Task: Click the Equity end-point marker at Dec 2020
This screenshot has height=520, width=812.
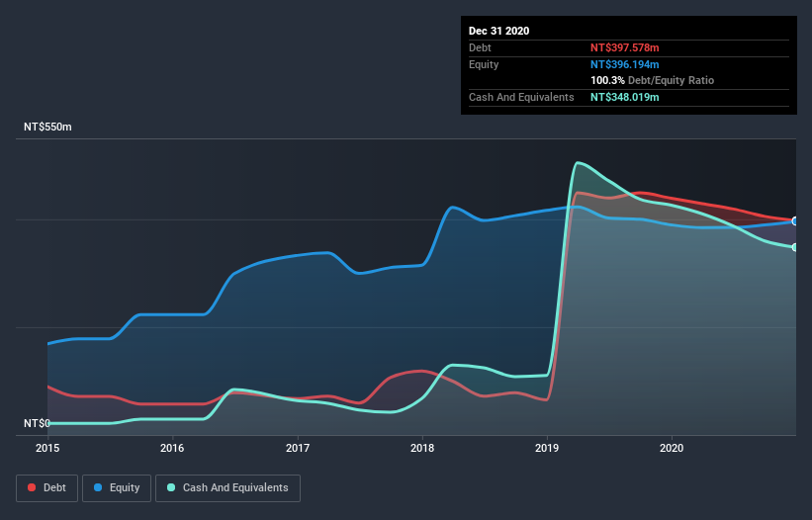Action: pos(795,220)
